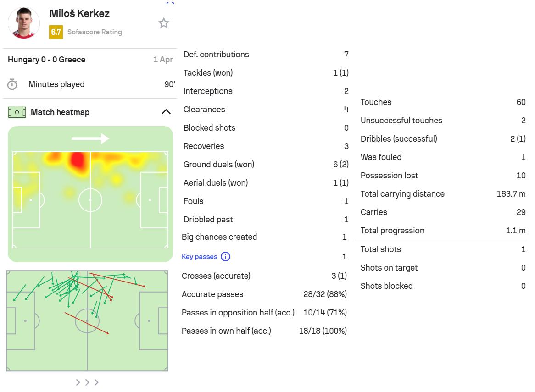Click Miloš Kerkez player photo
This screenshot has height=392, width=535.
click(24, 23)
